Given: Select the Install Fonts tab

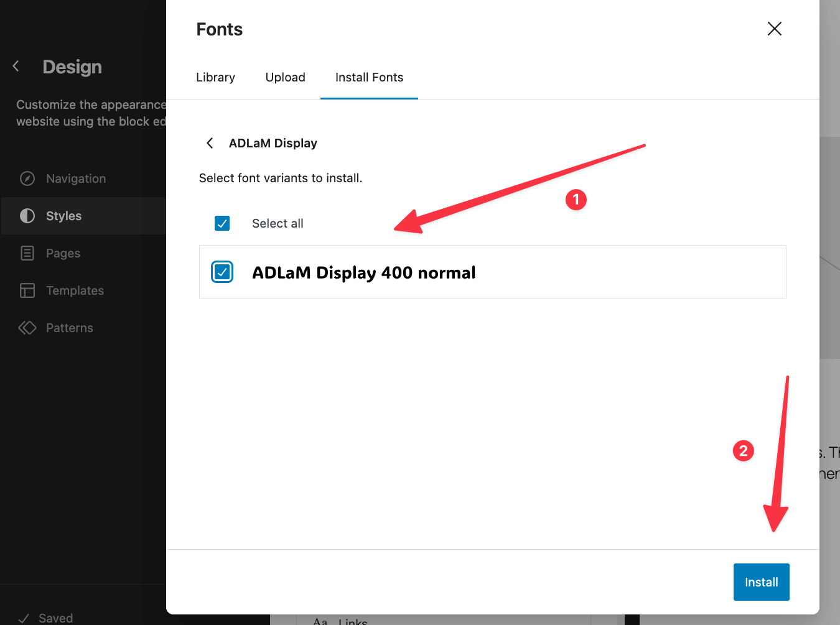Looking at the screenshot, I should (369, 77).
